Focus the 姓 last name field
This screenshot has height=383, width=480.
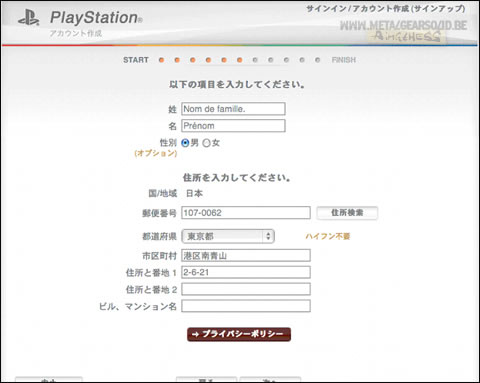tap(233, 109)
